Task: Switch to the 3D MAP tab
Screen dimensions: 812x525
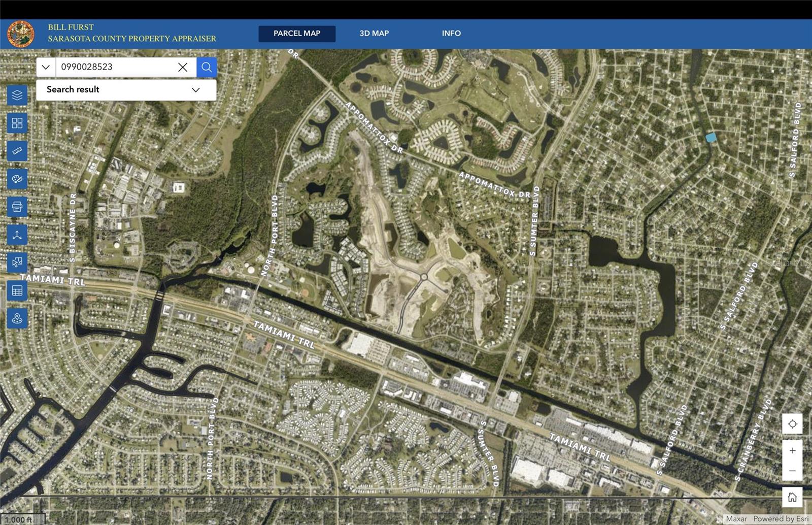Action: (x=374, y=34)
